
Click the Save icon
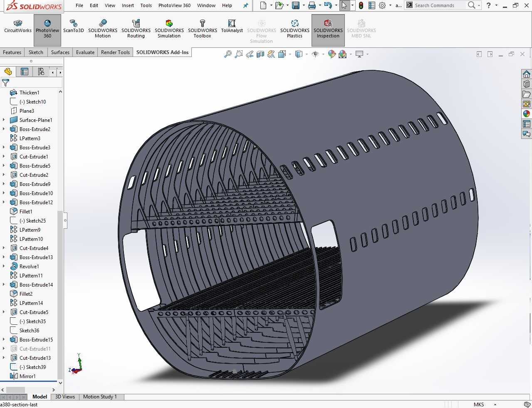point(296,5)
